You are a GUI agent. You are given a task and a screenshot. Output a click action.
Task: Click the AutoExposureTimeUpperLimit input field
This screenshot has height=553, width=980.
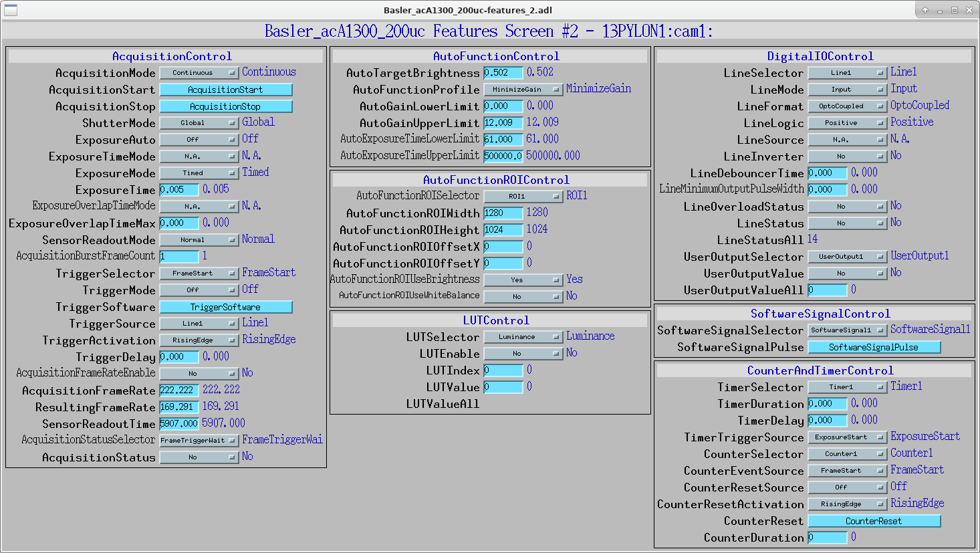pyautogui.click(x=503, y=156)
